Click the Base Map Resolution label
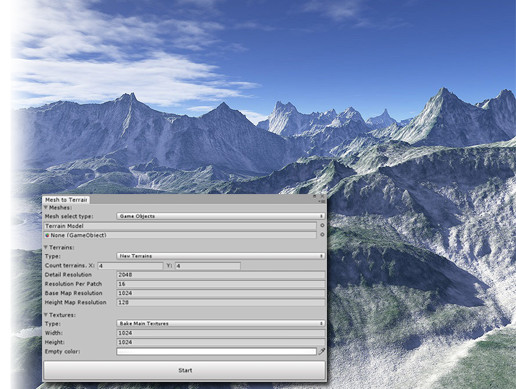Screen dimensions: 516x389 tap(74, 293)
